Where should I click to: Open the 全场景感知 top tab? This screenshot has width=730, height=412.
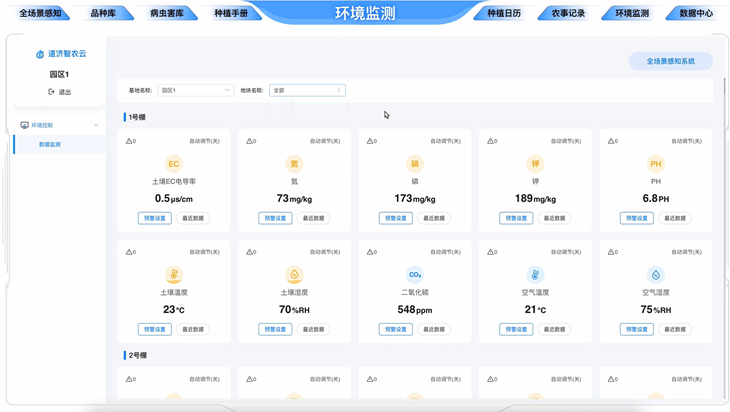[41, 14]
